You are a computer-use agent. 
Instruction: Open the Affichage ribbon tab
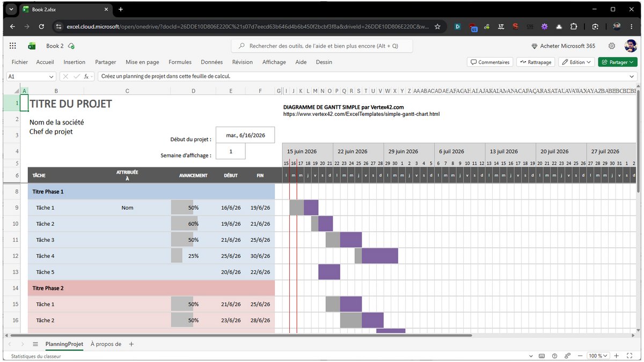click(x=274, y=62)
